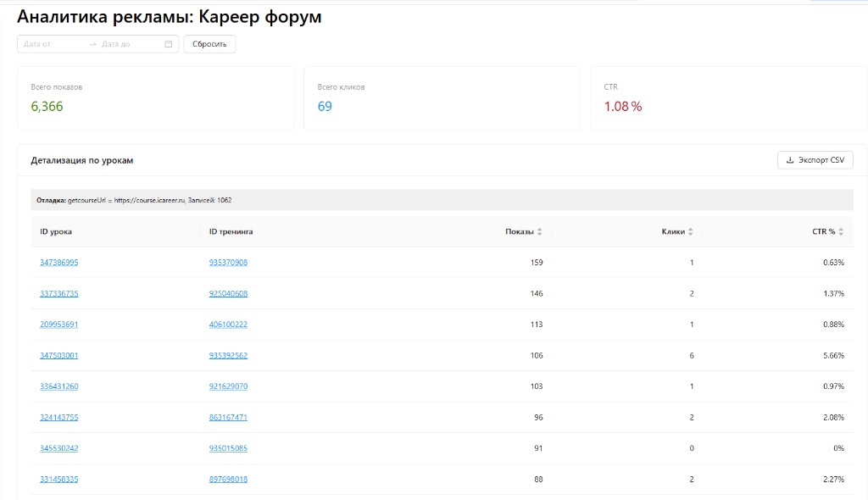Open lesson link 347503001

click(x=59, y=355)
